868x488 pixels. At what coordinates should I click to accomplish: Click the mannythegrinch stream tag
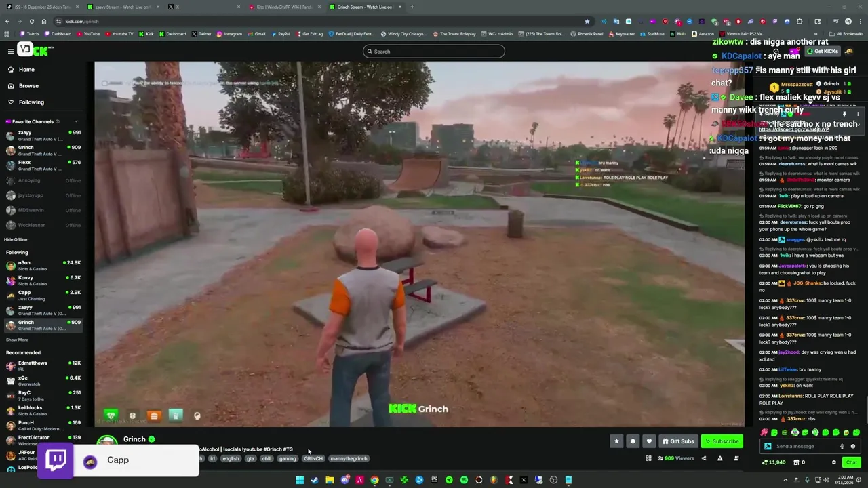click(x=349, y=459)
